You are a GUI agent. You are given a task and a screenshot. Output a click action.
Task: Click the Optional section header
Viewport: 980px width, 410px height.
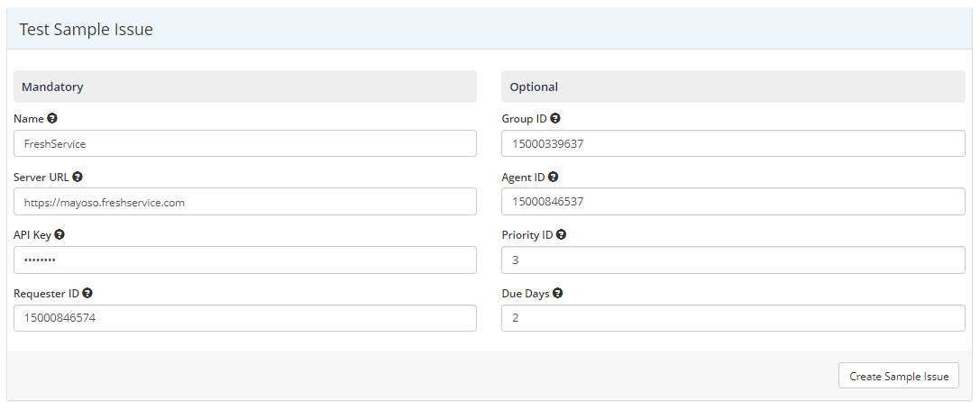coord(534,87)
